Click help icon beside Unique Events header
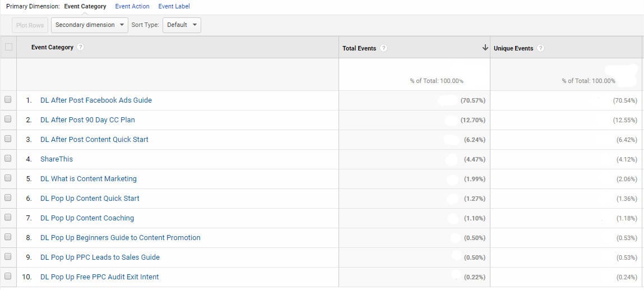The image size is (644, 290). [540, 48]
